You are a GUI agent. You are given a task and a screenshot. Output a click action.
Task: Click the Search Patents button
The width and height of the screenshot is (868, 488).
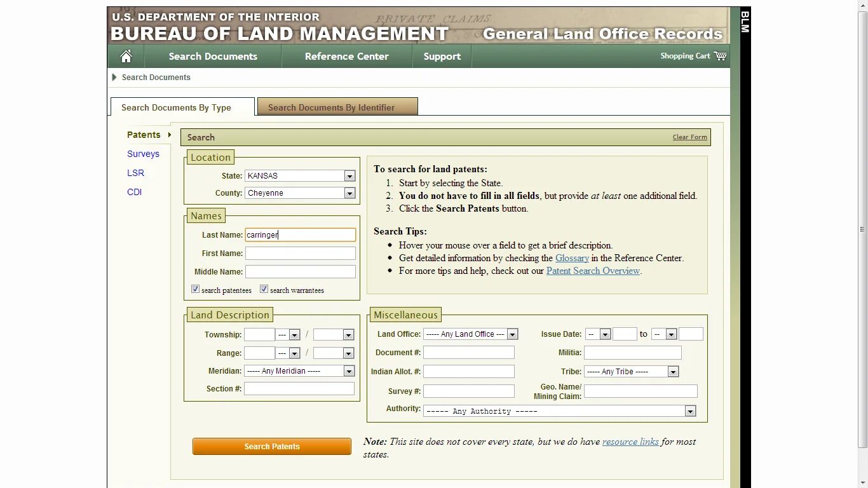coord(272,447)
